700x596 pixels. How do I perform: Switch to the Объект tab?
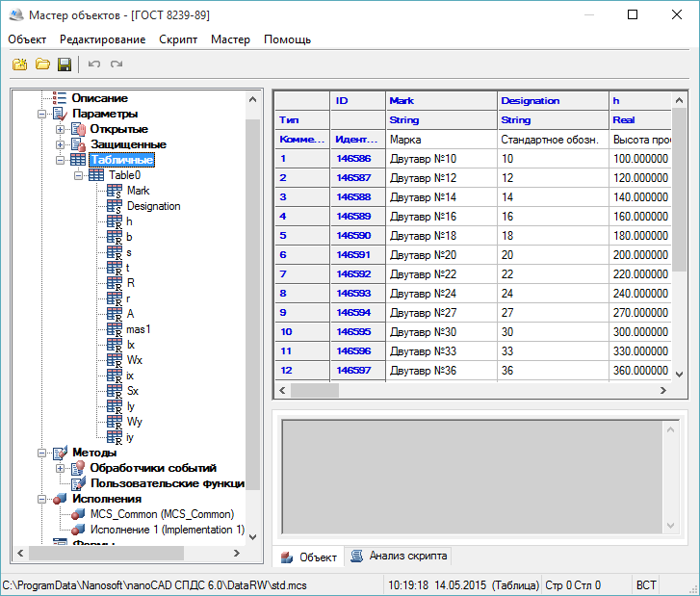click(308, 557)
